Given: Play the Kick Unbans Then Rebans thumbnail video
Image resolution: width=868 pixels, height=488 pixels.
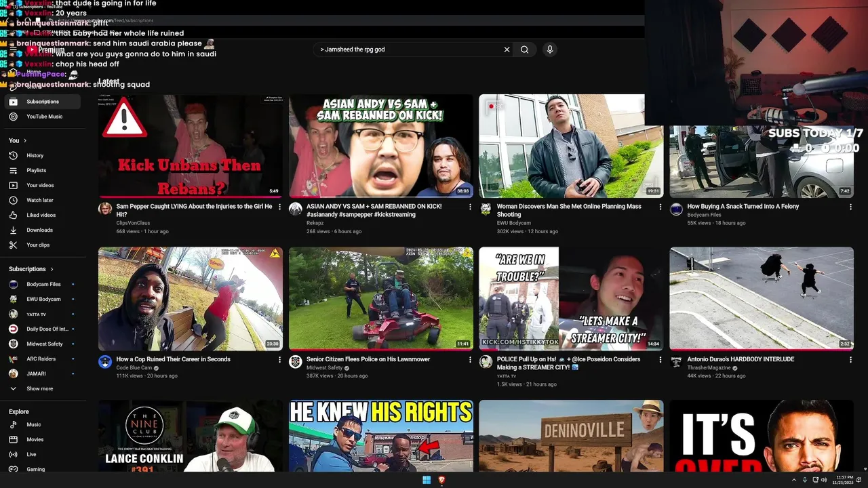Looking at the screenshot, I should pyautogui.click(x=191, y=146).
